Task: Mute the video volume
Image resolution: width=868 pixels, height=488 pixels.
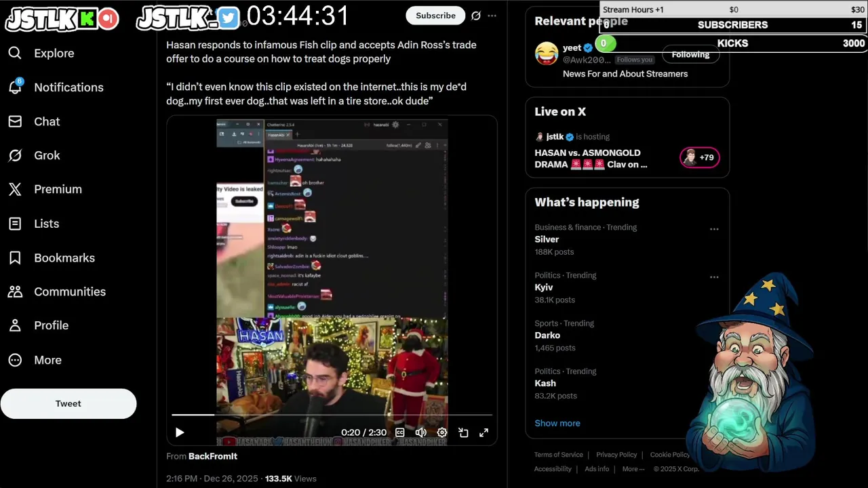Action: [420, 432]
